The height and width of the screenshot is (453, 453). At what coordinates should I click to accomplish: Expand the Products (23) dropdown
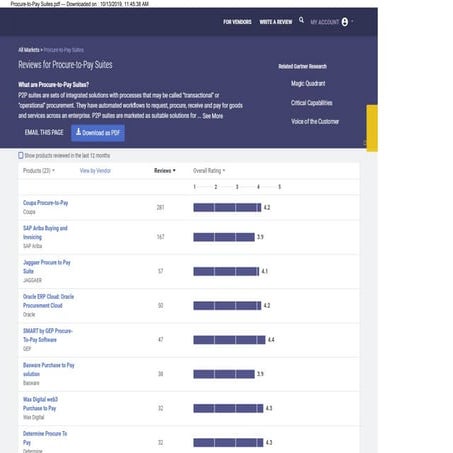pyautogui.click(x=39, y=171)
